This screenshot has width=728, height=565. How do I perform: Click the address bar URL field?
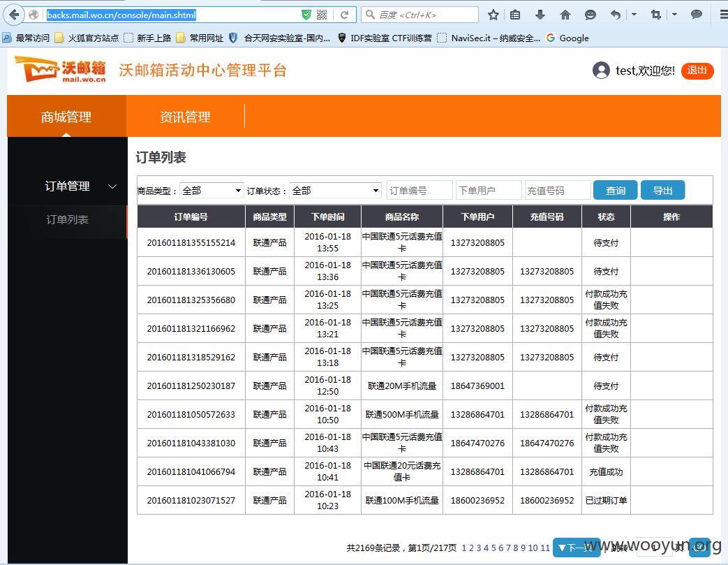pos(171,15)
